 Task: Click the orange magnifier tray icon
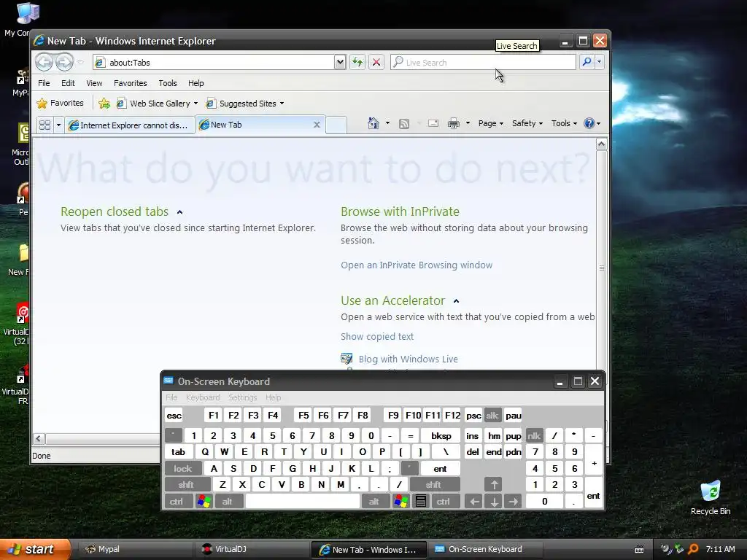coord(693,549)
